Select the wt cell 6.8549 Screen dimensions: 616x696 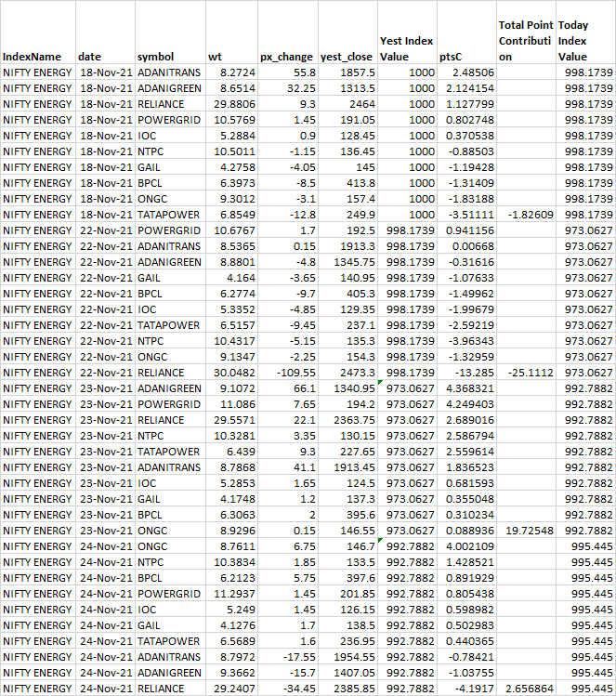click(238, 215)
